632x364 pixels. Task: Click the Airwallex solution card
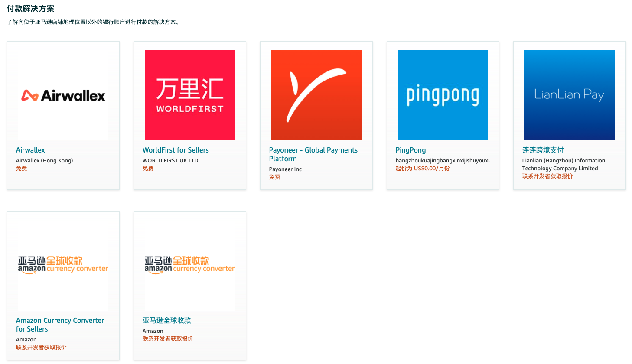(63, 116)
